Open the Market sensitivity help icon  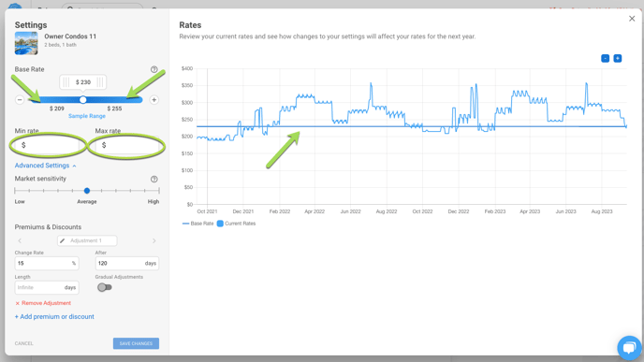tap(154, 179)
